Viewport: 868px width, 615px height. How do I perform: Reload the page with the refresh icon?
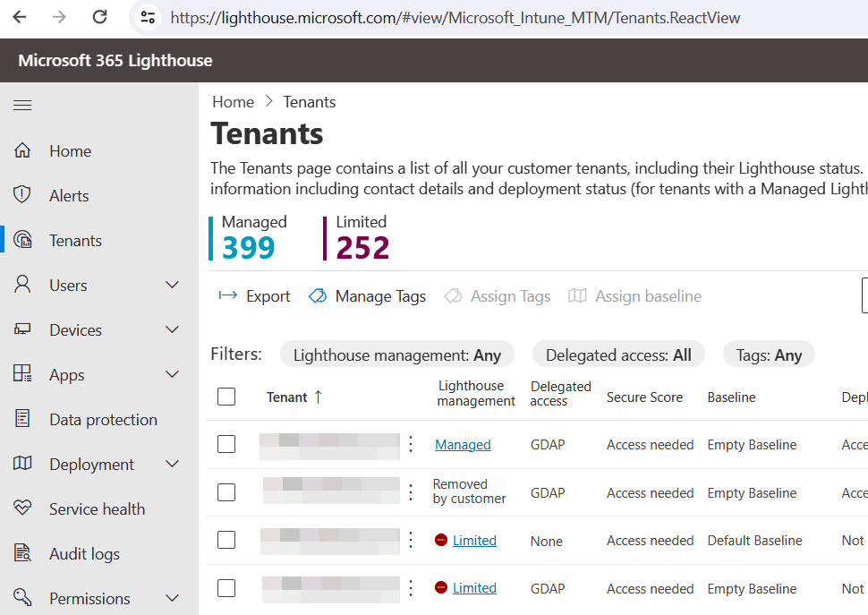(99, 17)
